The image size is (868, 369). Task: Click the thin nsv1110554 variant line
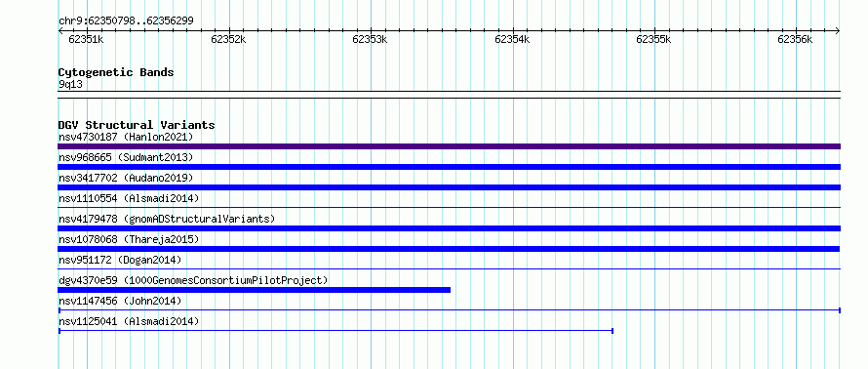coord(449,208)
